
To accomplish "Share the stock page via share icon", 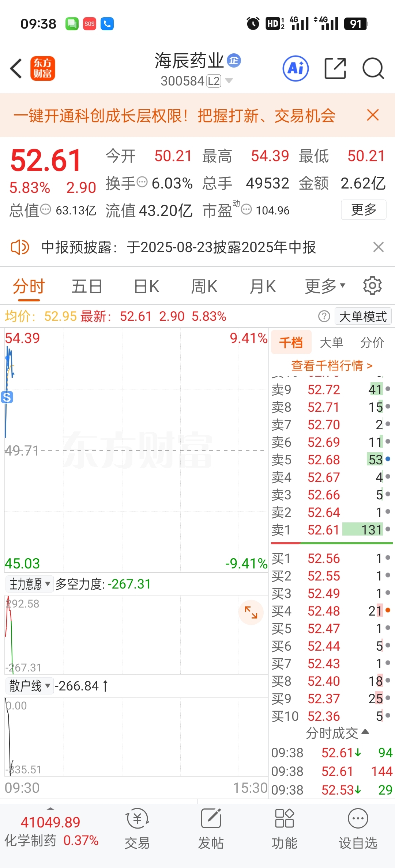I will [x=335, y=68].
